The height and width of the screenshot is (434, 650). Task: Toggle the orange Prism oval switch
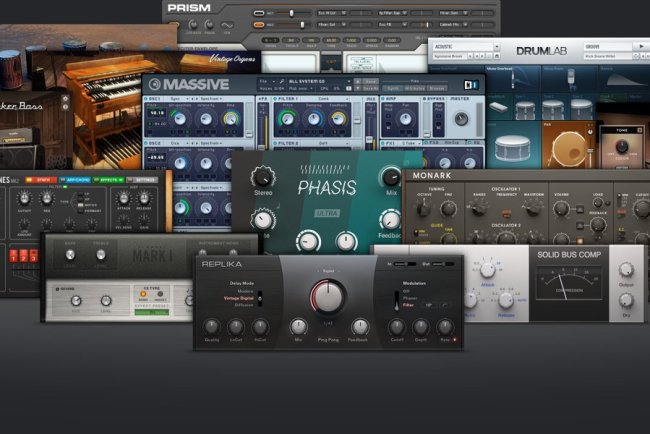[259, 25]
